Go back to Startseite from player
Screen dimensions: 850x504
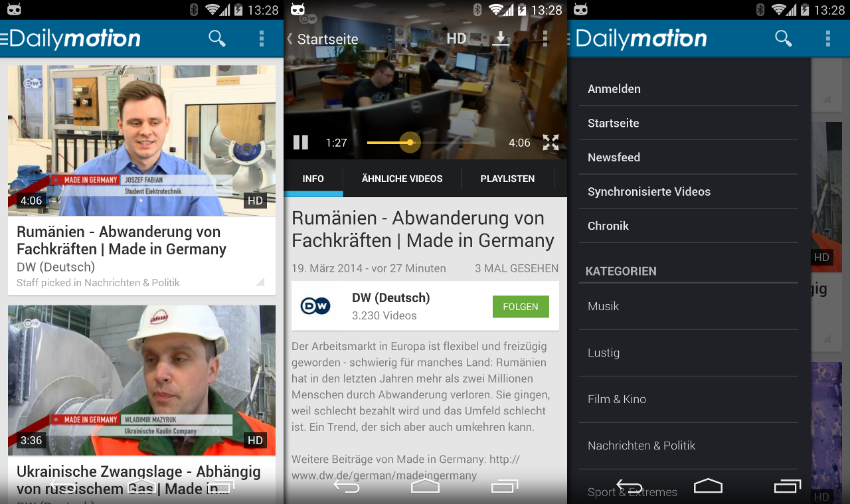pos(323,39)
